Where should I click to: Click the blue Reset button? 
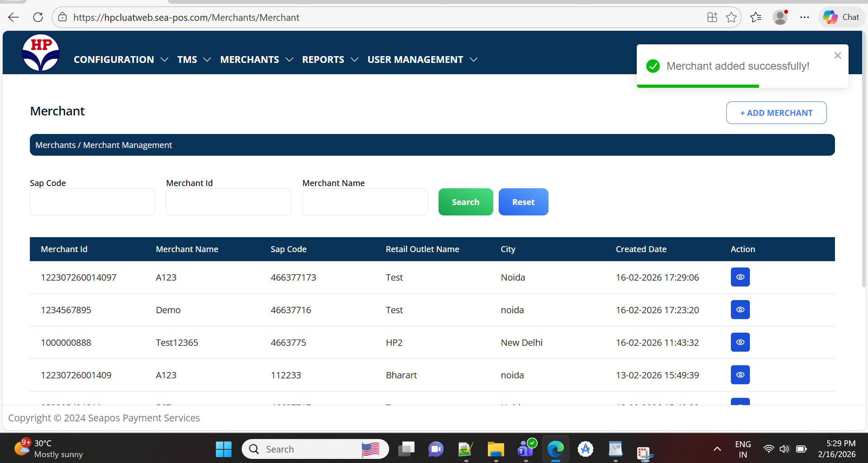pos(523,202)
